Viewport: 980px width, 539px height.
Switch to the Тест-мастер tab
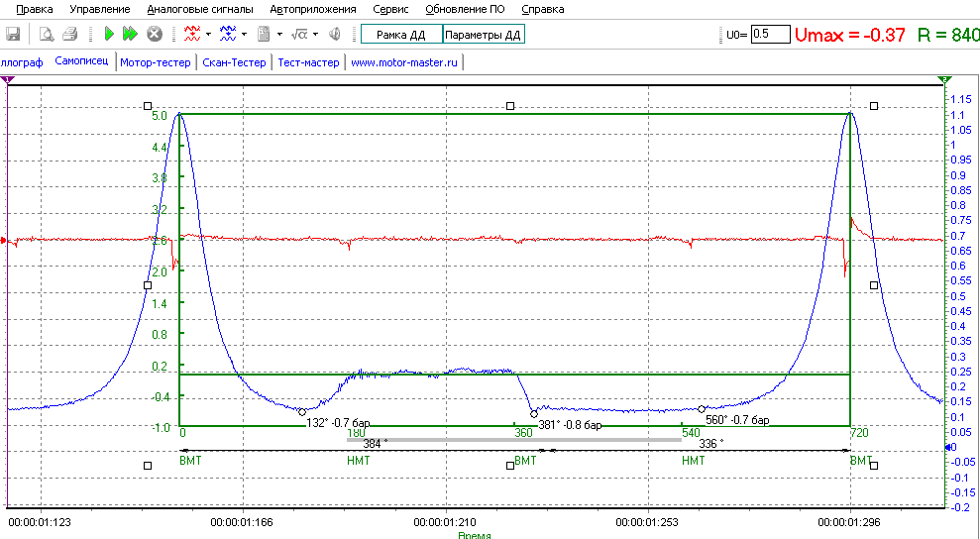coord(309,62)
